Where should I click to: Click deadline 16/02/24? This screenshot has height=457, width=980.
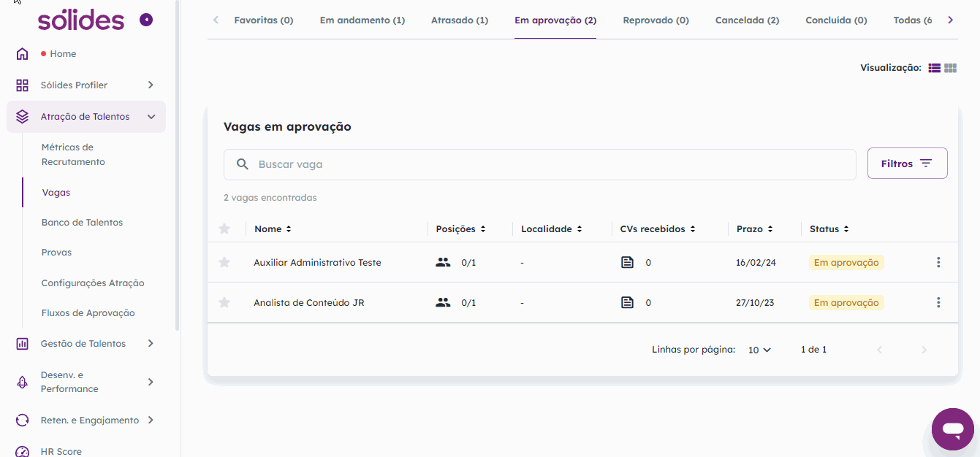756,263
